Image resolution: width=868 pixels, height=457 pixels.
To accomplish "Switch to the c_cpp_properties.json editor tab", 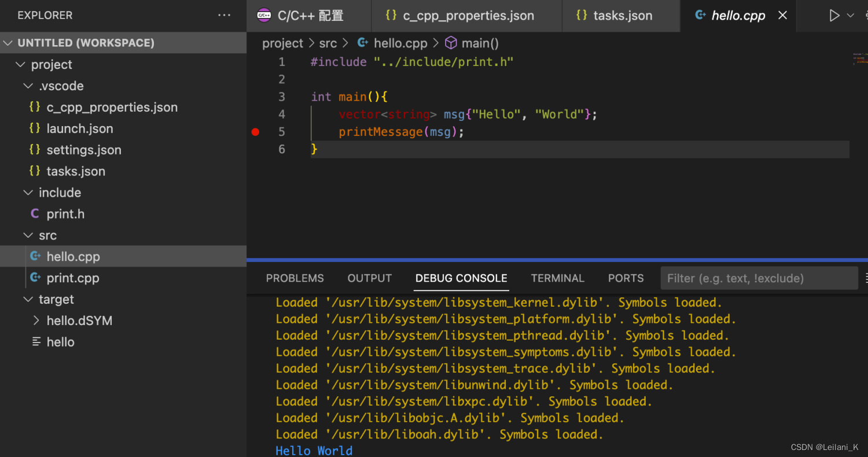I will [466, 16].
